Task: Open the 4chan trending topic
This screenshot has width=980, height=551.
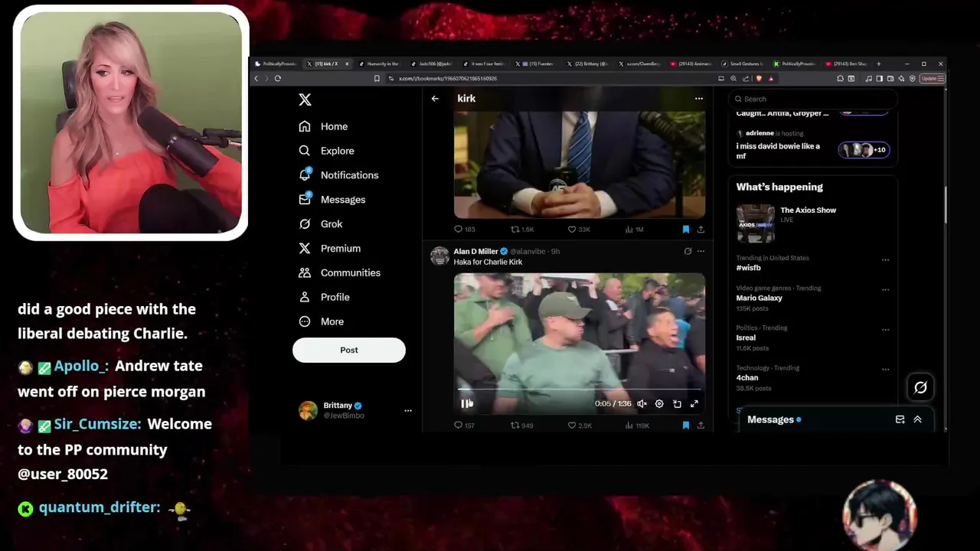Action: [747, 378]
